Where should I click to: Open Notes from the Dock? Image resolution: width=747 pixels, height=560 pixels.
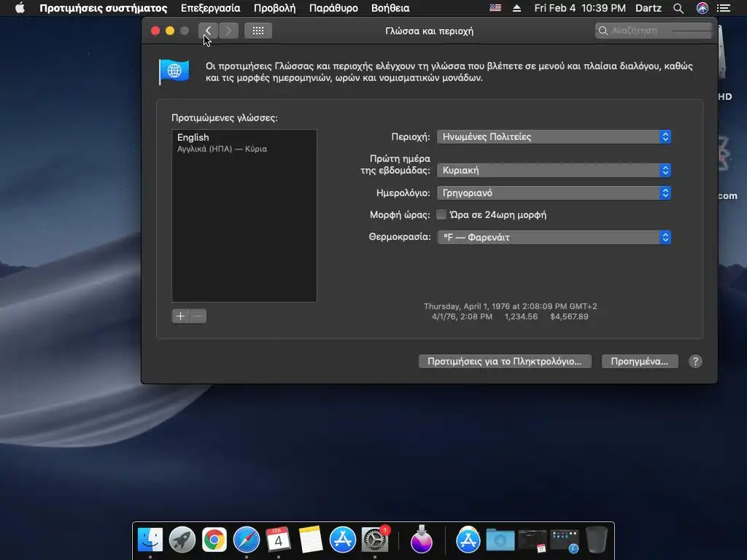[x=311, y=540]
